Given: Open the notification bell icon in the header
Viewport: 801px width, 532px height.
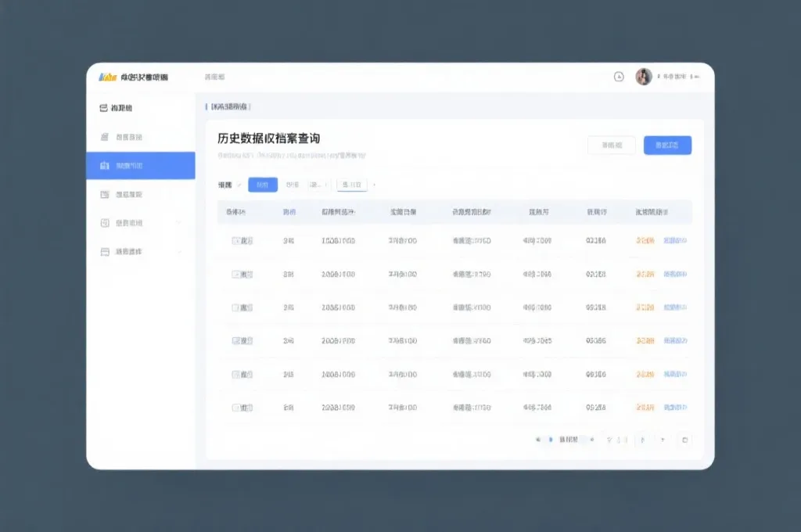Looking at the screenshot, I should pyautogui.click(x=617, y=77).
